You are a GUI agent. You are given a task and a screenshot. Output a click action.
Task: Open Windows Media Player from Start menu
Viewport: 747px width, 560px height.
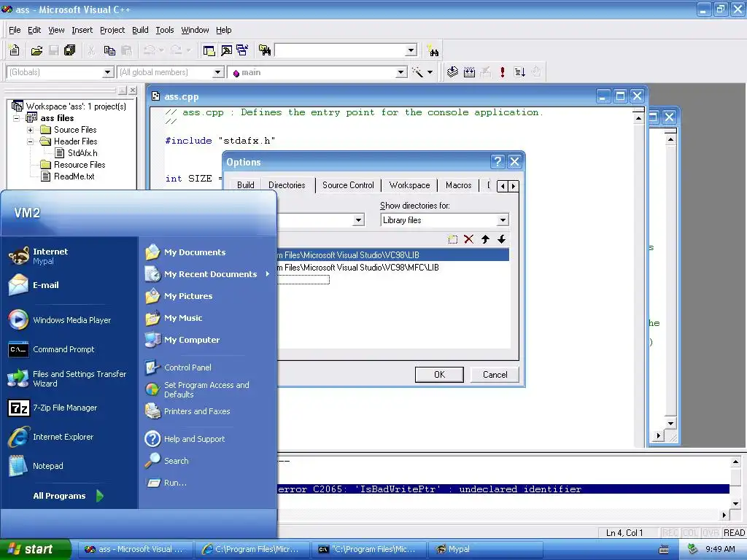click(x=59, y=320)
